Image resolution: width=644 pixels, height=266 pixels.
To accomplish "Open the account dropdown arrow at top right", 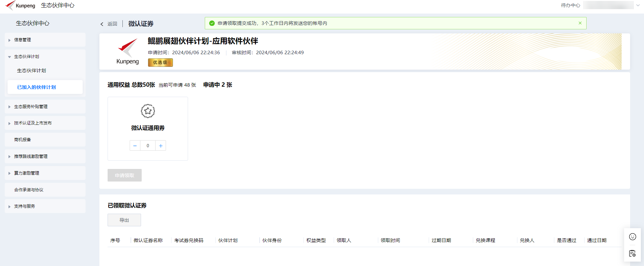I will (x=638, y=5).
